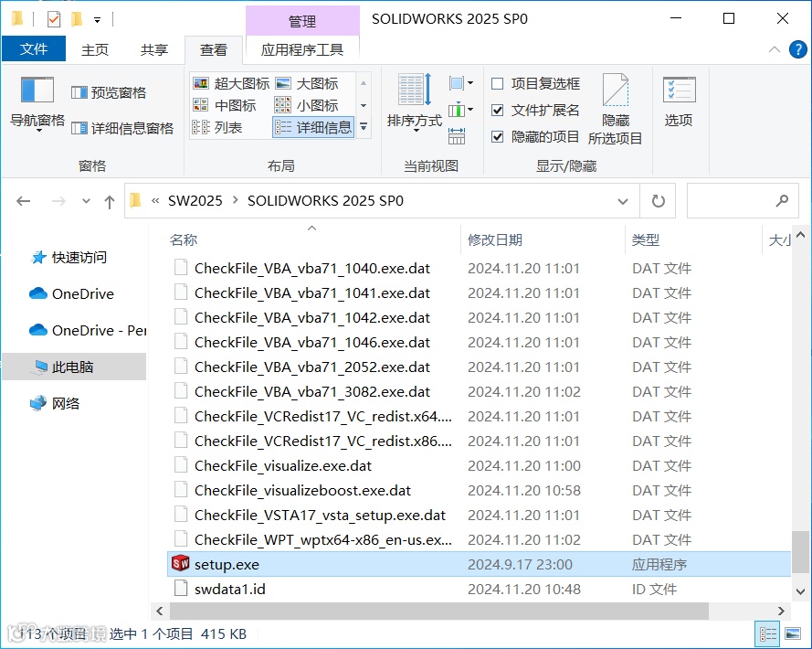The width and height of the screenshot is (812, 649).
Task: Click the Manage (管理) contextual tab
Action: [x=302, y=21]
